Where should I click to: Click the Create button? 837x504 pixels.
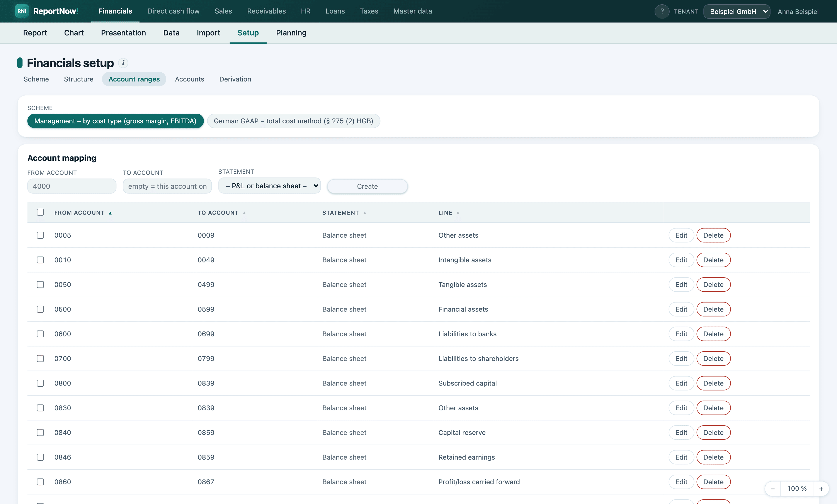[x=367, y=186]
